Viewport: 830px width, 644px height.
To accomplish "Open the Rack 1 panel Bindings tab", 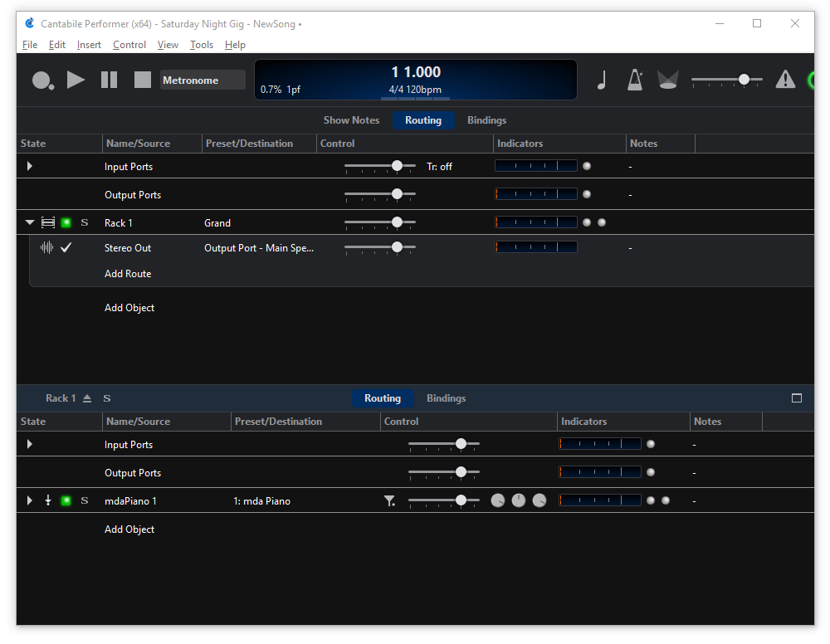I will tap(447, 398).
